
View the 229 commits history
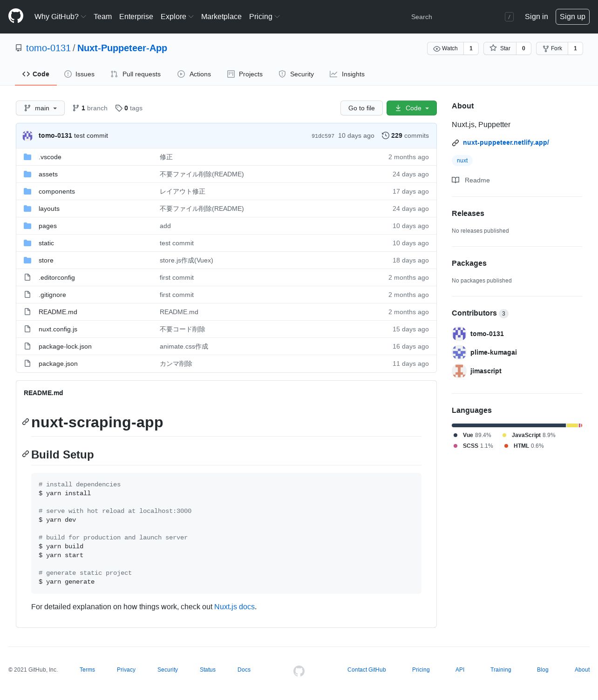click(405, 135)
